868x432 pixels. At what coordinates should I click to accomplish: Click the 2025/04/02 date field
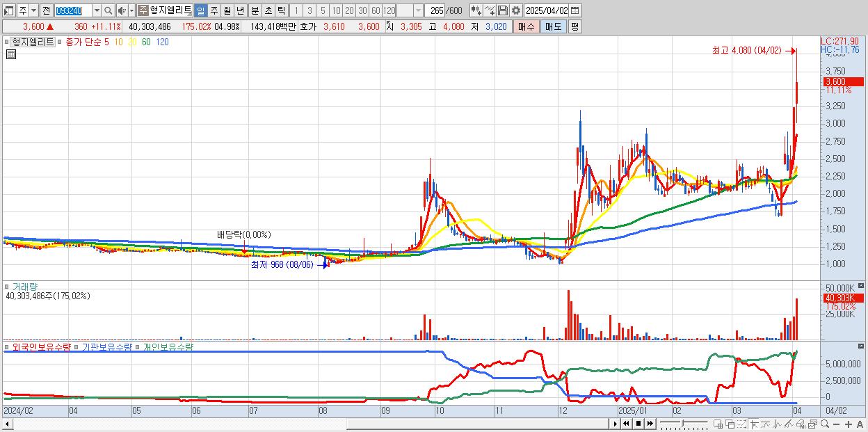pyautogui.click(x=547, y=10)
